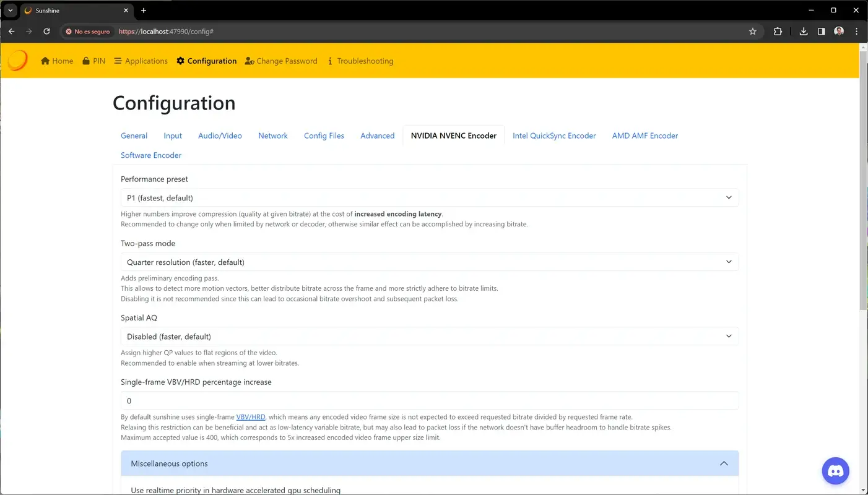
Task: Select the Home icon in the navigation bar
Action: [45, 61]
